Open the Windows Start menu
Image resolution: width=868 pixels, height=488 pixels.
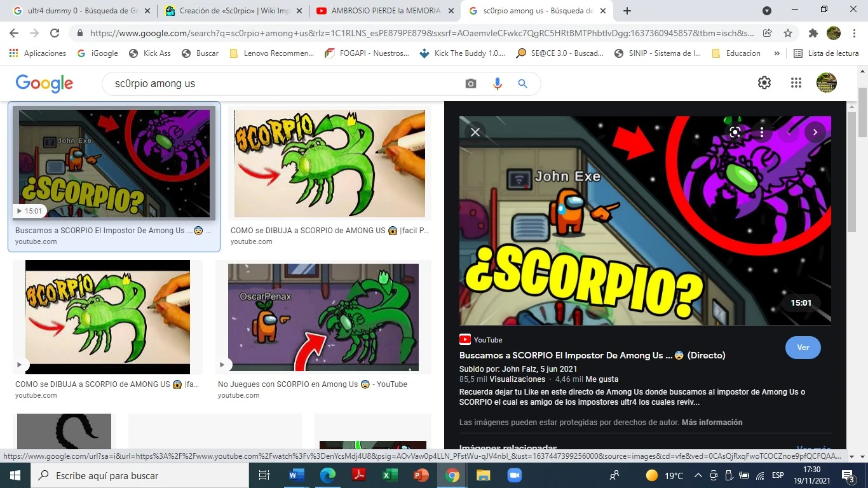tap(15, 475)
